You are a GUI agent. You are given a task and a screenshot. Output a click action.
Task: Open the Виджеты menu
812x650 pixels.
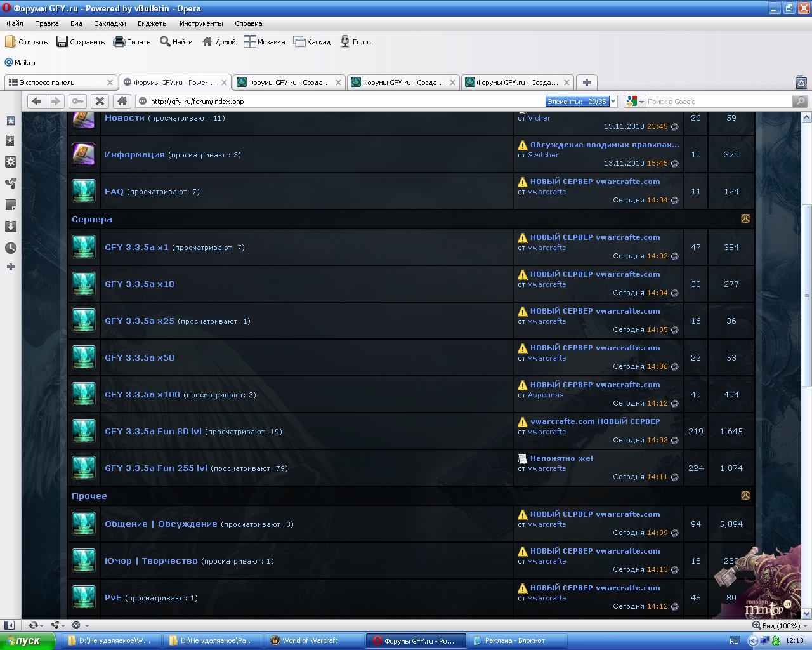tap(152, 23)
